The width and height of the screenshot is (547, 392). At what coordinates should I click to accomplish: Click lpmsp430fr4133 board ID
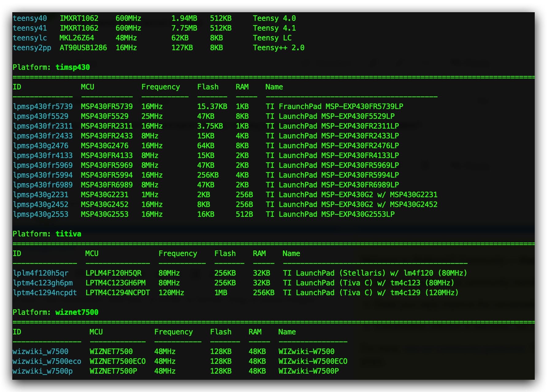click(x=43, y=156)
